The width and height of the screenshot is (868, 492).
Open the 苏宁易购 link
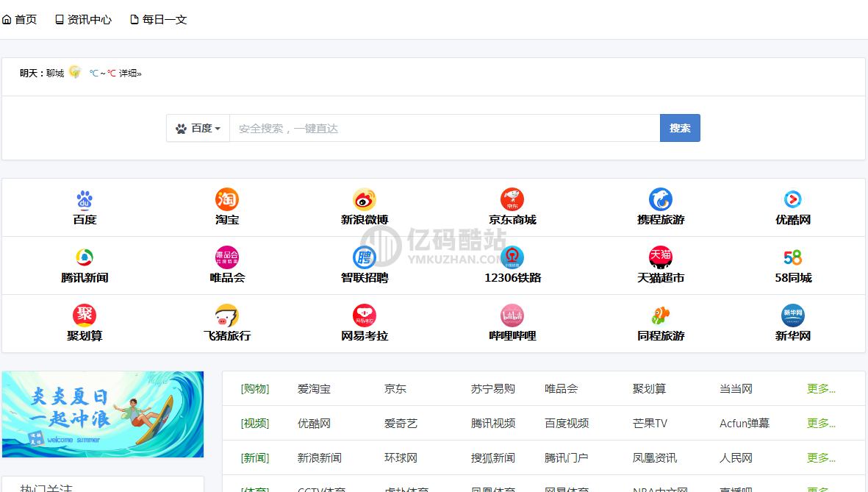tap(492, 389)
